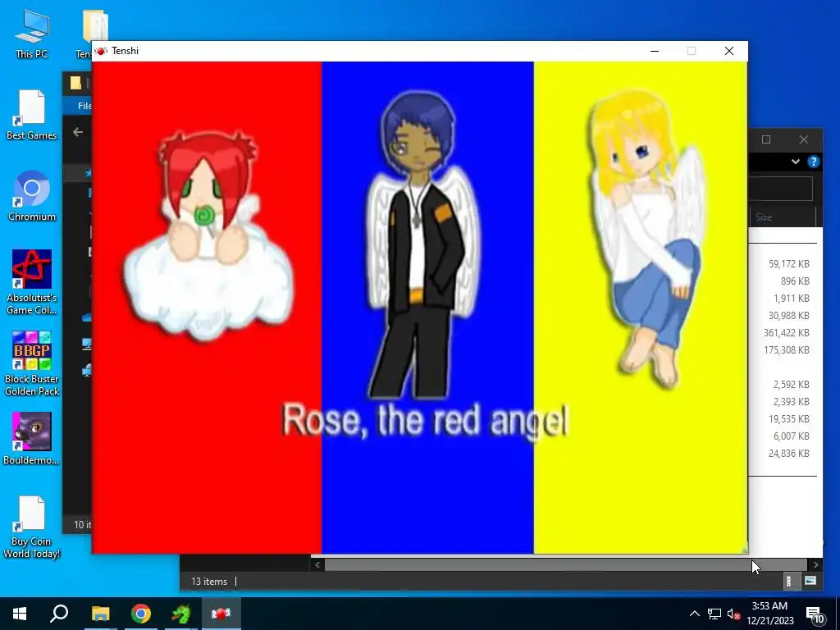
Task: Open the Bouldermo... desktop shortcut
Action: click(x=32, y=439)
